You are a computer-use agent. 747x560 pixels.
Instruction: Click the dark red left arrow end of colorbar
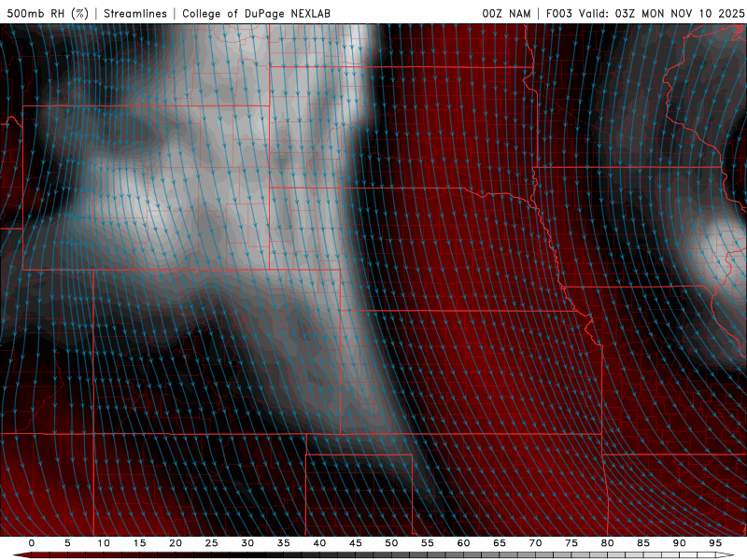(22, 555)
